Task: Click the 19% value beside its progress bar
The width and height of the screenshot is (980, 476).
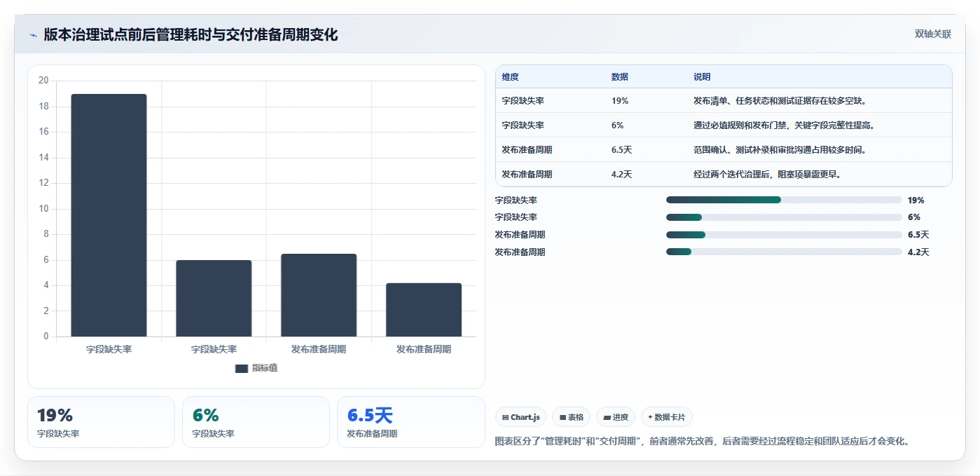Action: 916,200
